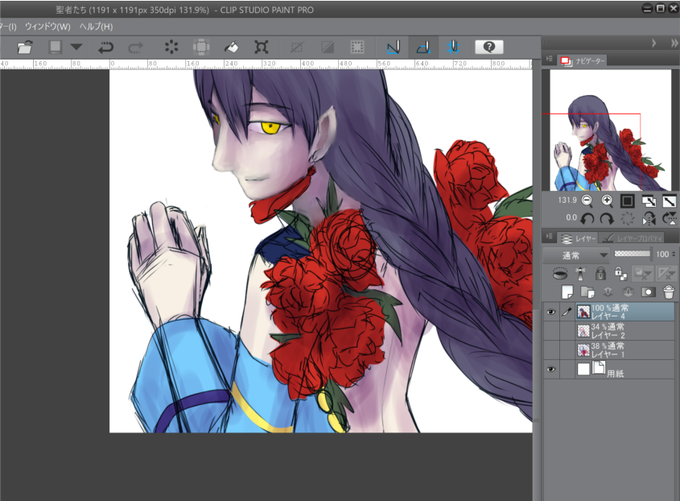Redo using the grayed forward arrow

[136, 47]
